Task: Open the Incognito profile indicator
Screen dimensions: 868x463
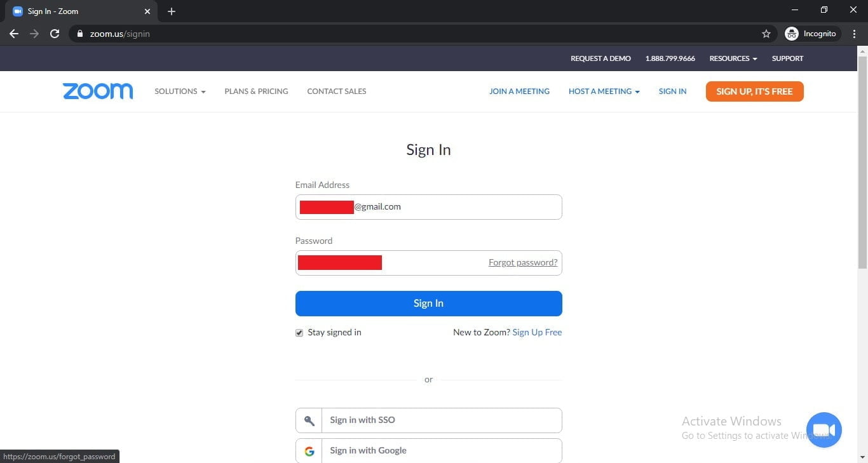Action: [812, 34]
